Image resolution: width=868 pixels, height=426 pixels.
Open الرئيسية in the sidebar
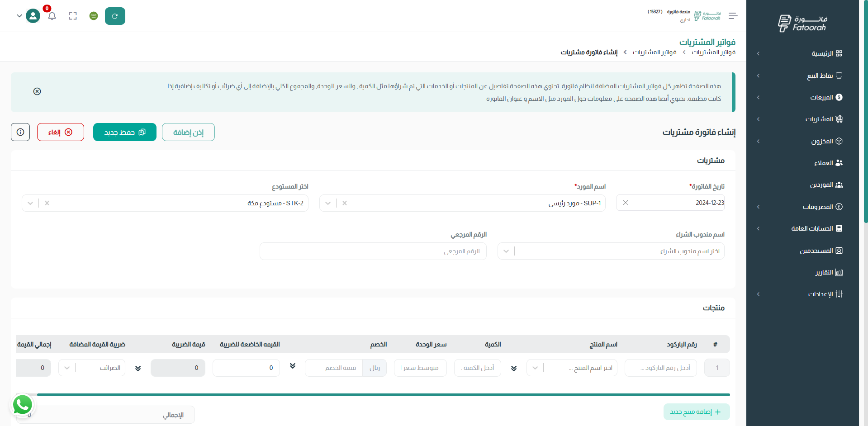pyautogui.click(x=827, y=53)
